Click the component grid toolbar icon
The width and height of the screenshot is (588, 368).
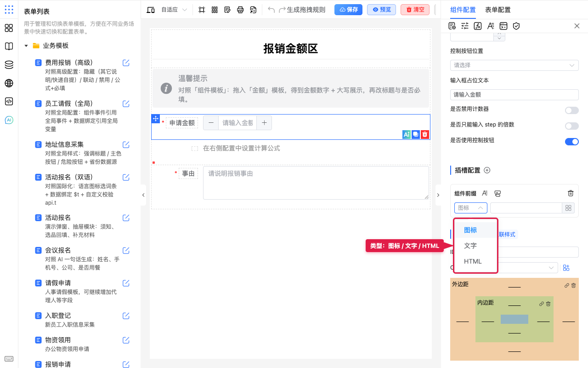pos(215,10)
